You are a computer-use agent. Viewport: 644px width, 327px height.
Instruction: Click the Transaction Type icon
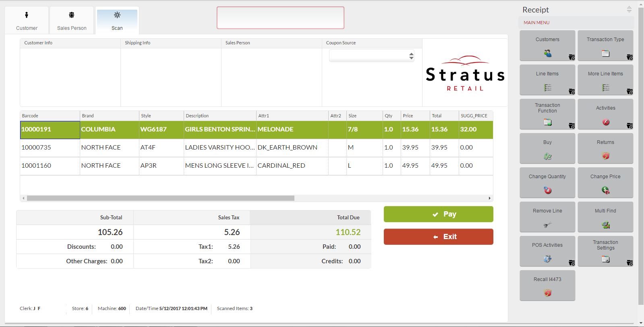[605, 53]
